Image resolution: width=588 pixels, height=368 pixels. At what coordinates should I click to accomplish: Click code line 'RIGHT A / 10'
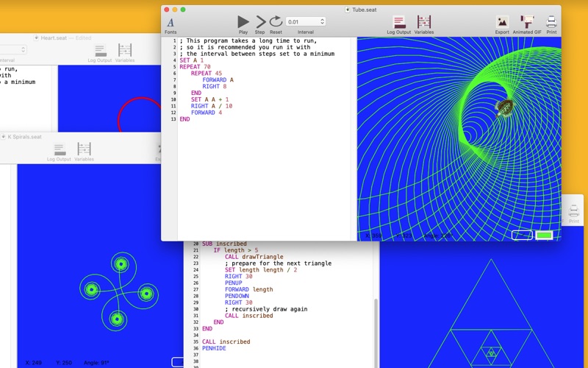(x=212, y=106)
